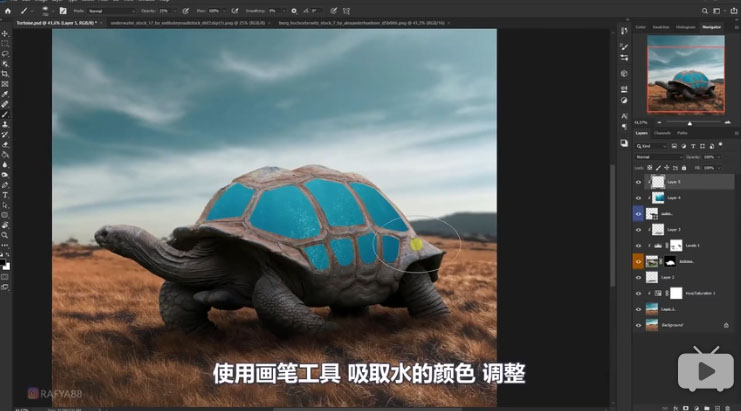This screenshot has height=411, width=741.
Task: Toggle visibility of Hue/Saturation 1 layer
Action: point(639,293)
